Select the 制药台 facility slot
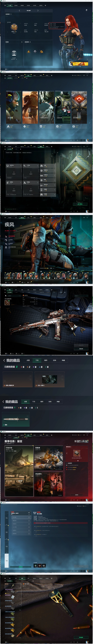93x644 pixels. (14, 183)
